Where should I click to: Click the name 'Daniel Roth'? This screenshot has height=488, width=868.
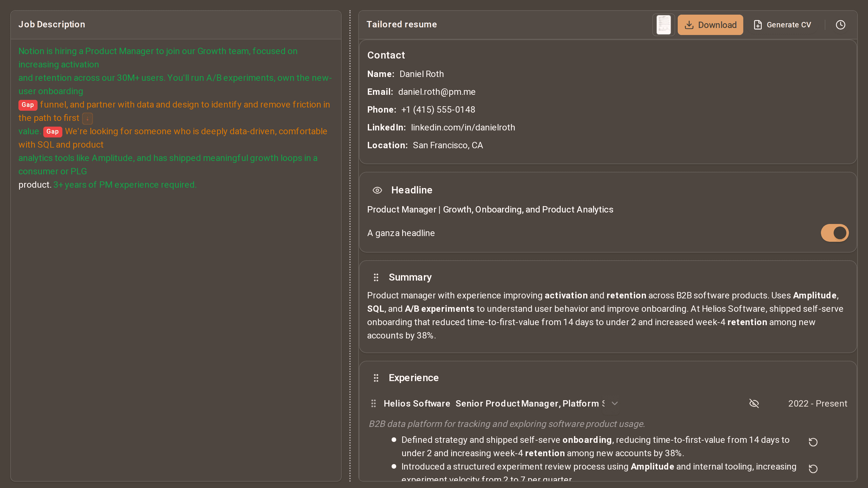pyautogui.click(x=422, y=74)
